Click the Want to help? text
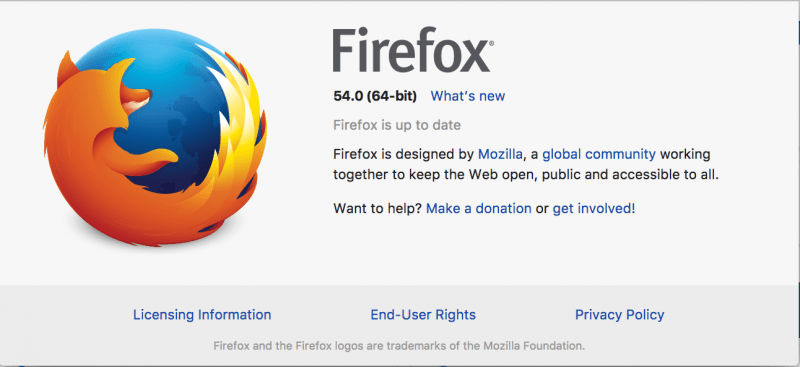 coord(377,208)
